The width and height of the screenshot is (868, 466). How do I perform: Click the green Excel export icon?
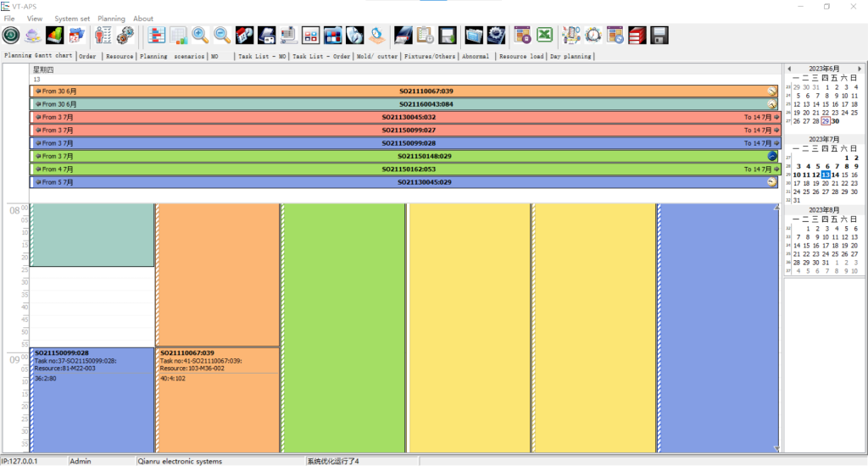(x=545, y=35)
